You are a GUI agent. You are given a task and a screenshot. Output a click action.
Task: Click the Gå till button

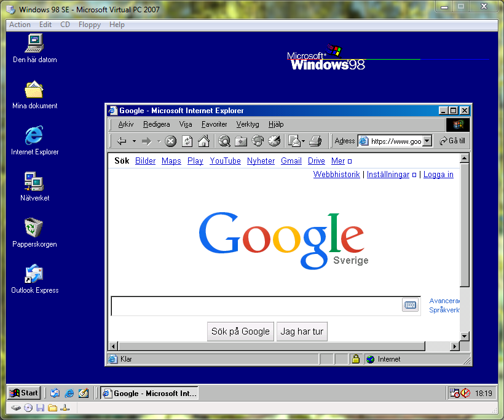click(452, 141)
